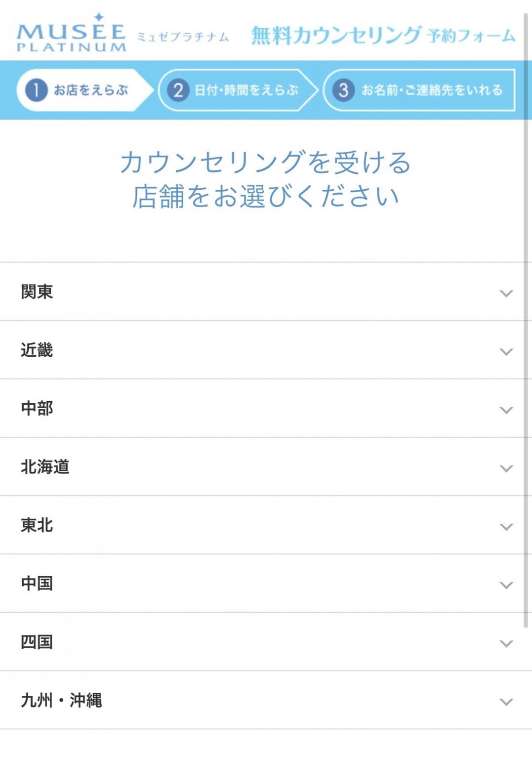Click chevron icon beside 北海道
The image size is (532, 759).
[506, 468]
